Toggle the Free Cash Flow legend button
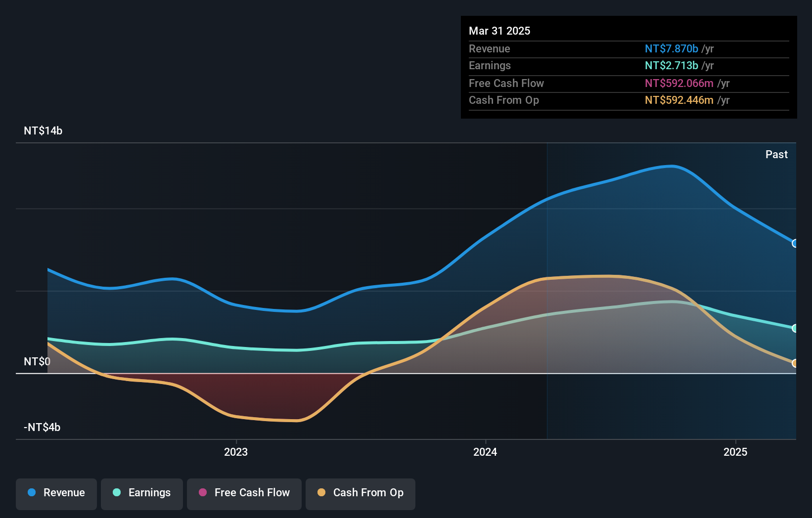 point(244,494)
